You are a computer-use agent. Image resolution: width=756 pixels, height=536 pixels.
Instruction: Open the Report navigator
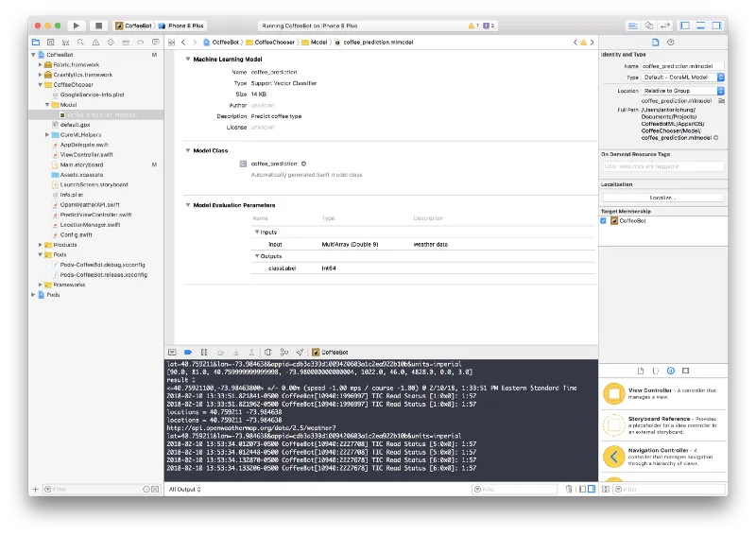click(x=155, y=43)
